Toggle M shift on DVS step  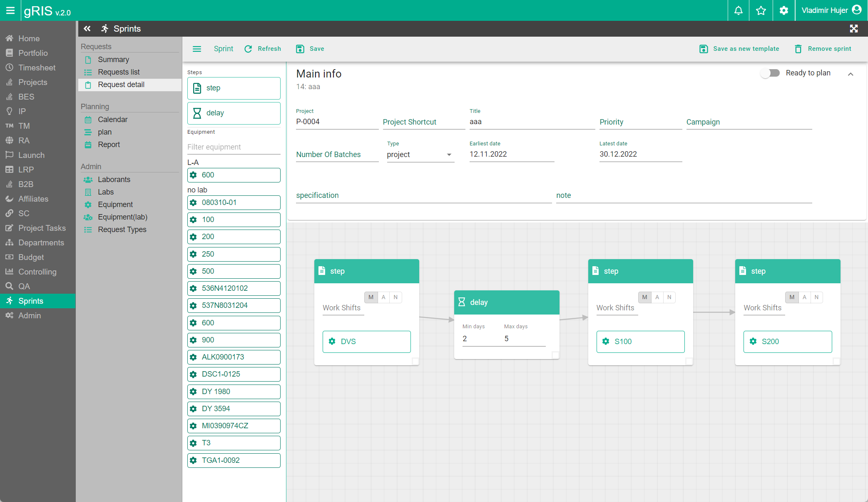tap(371, 297)
